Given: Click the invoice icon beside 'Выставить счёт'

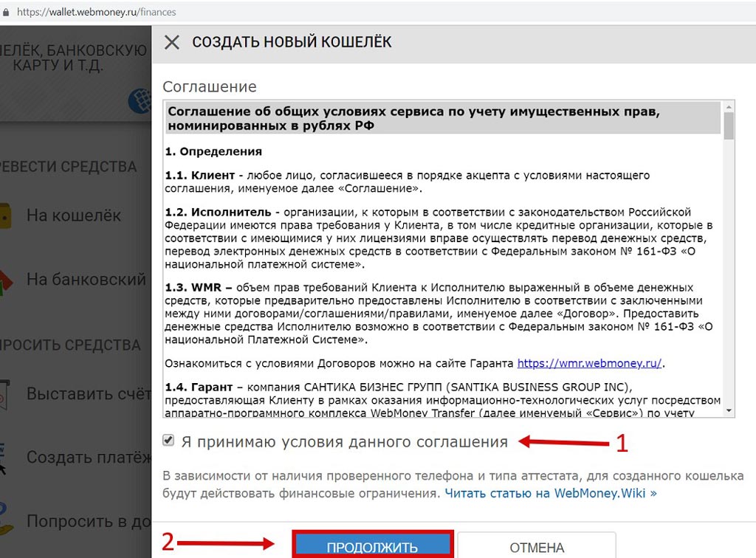Looking at the screenshot, I should [5, 395].
